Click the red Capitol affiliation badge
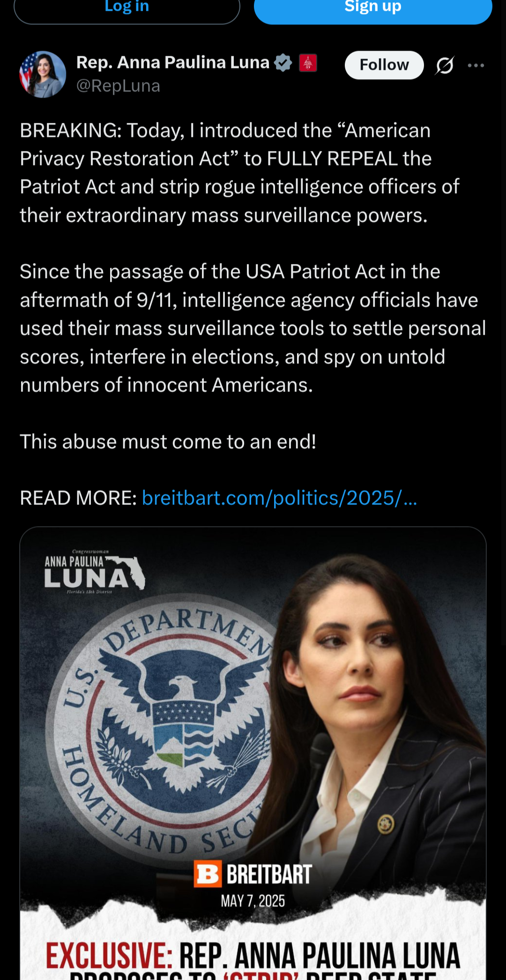This screenshot has height=980, width=506. pyautogui.click(x=308, y=62)
